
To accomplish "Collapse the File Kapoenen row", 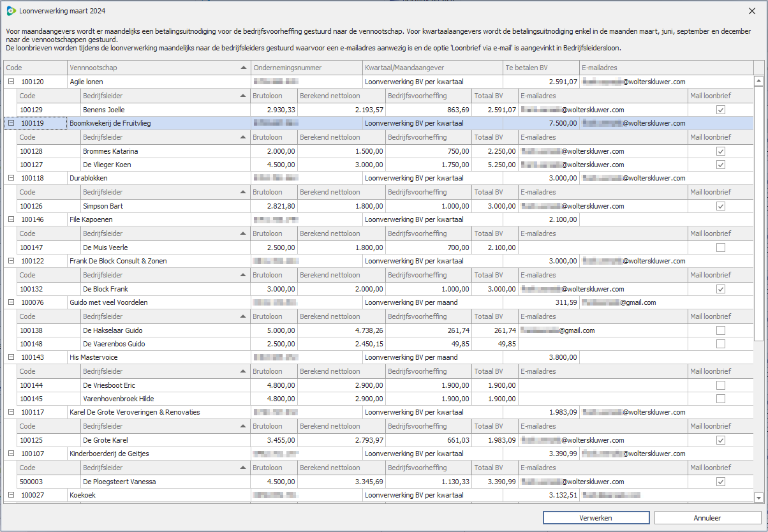I will (x=11, y=219).
